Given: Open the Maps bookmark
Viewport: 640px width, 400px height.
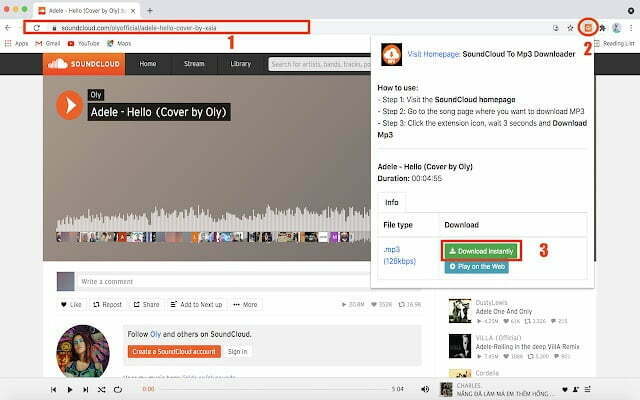Looking at the screenshot, I should (x=119, y=43).
